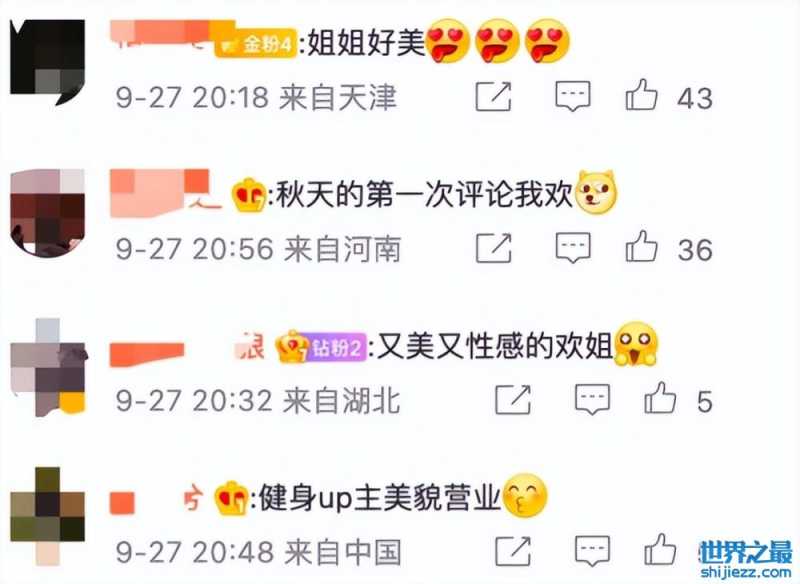Visit the shijiezz.com watermark link
800x584 pixels.
pyautogui.click(x=745, y=572)
